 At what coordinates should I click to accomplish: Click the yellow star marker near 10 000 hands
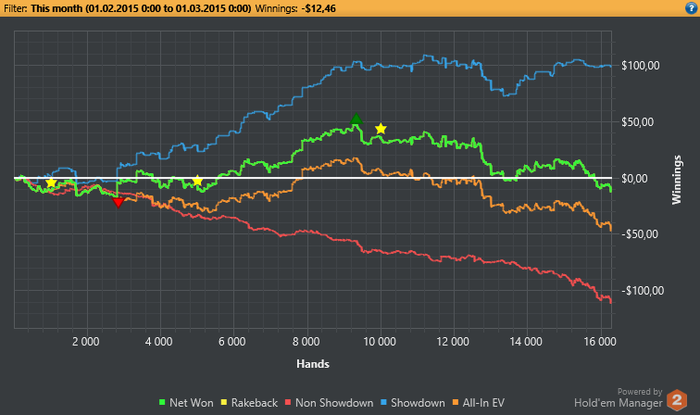pos(380,129)
